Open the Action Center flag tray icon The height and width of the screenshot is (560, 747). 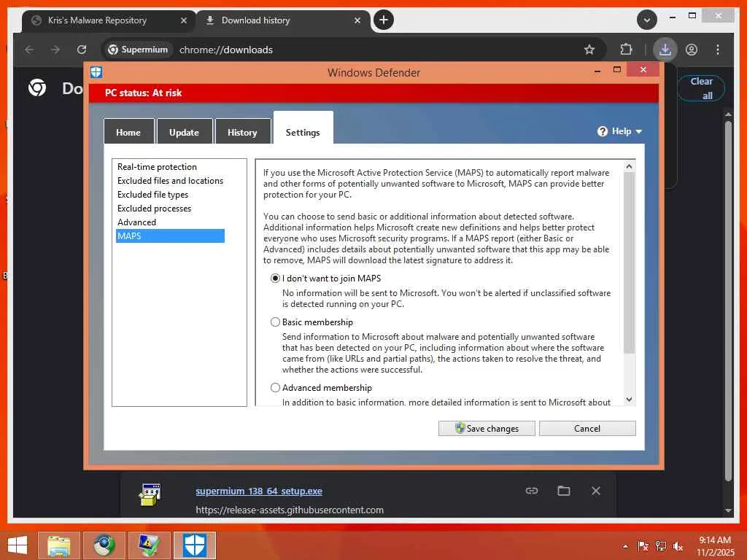pos(643,546)
